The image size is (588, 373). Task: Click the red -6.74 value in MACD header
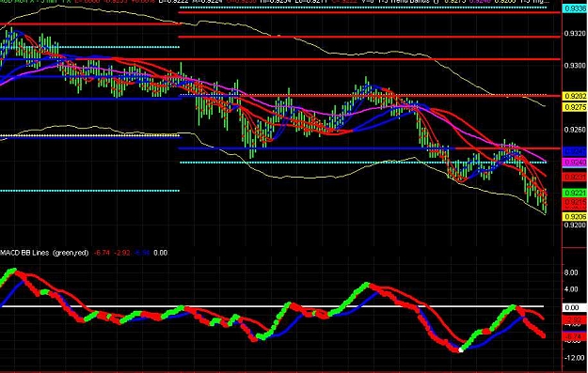(x=102, y=253)
